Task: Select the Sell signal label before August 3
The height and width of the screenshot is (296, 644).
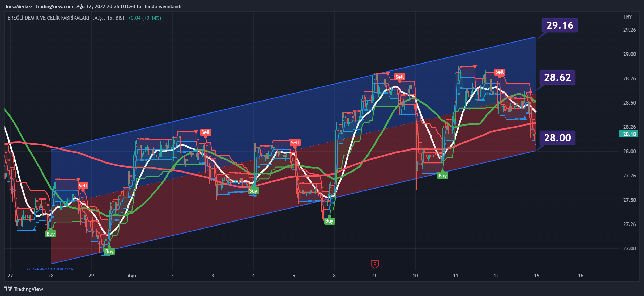Action: 206,132
